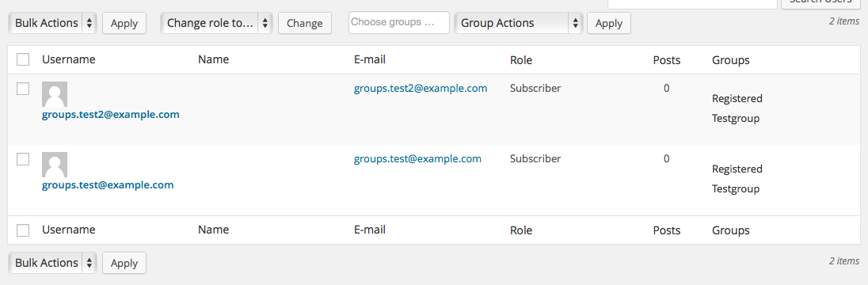Screen dimensions: 868x285
Task: Click post count of groups.test2 user
Action: tap(667, 88)
